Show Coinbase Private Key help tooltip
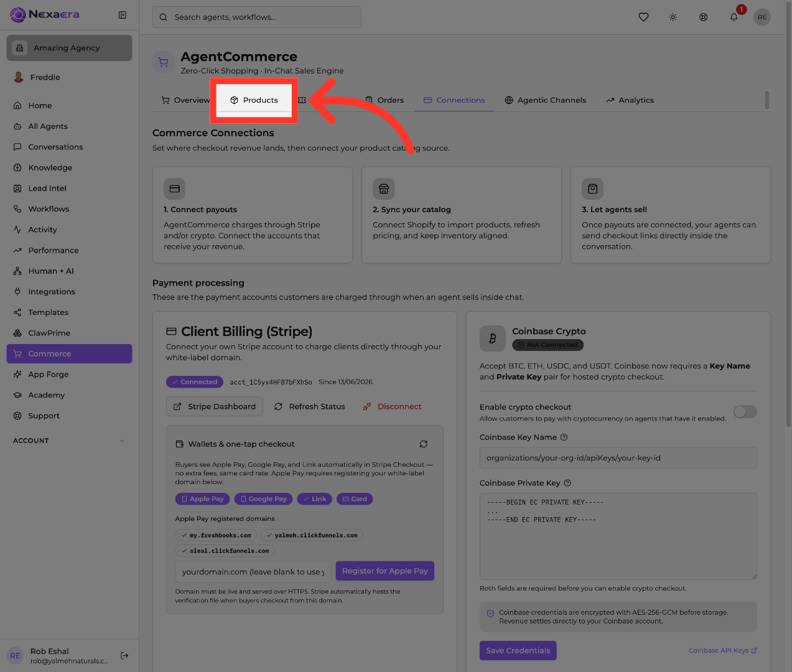 567,483
